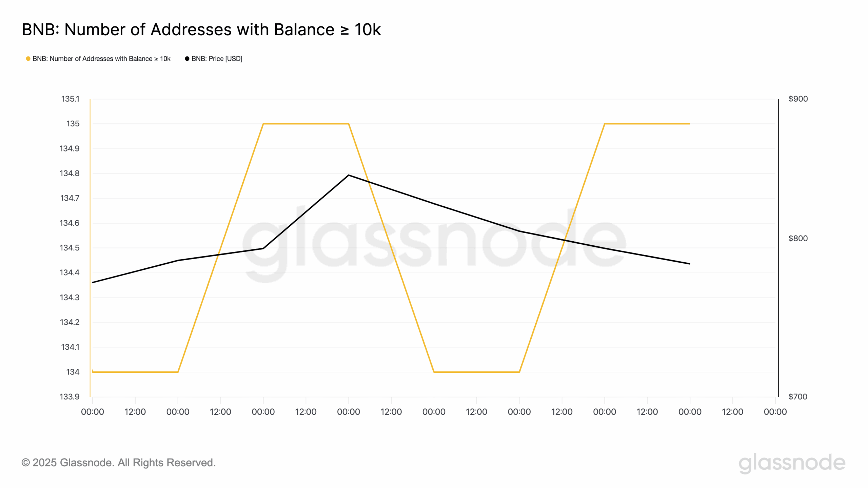
Task: Click the black legend dot for Price series
Action: pyautogui.click(x=187, y=59)
